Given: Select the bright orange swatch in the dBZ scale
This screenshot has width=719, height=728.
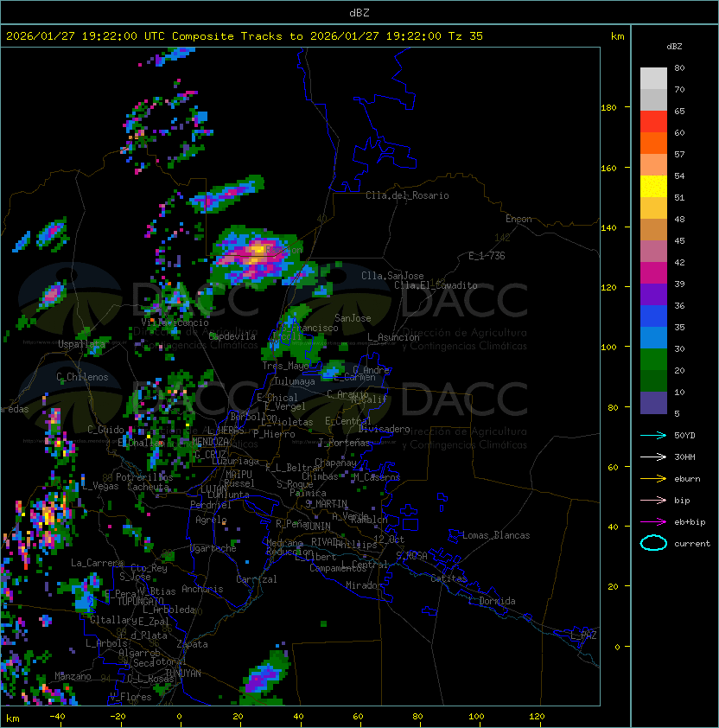Looking at the screenshot, I should (653, 143).
